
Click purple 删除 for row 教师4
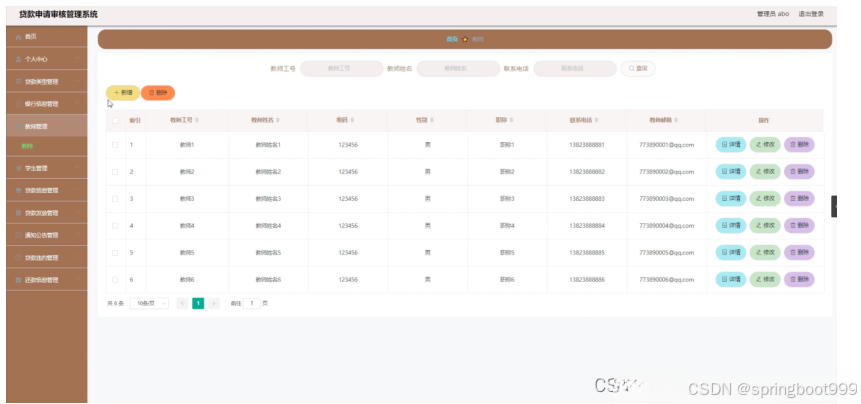(799, 226)
